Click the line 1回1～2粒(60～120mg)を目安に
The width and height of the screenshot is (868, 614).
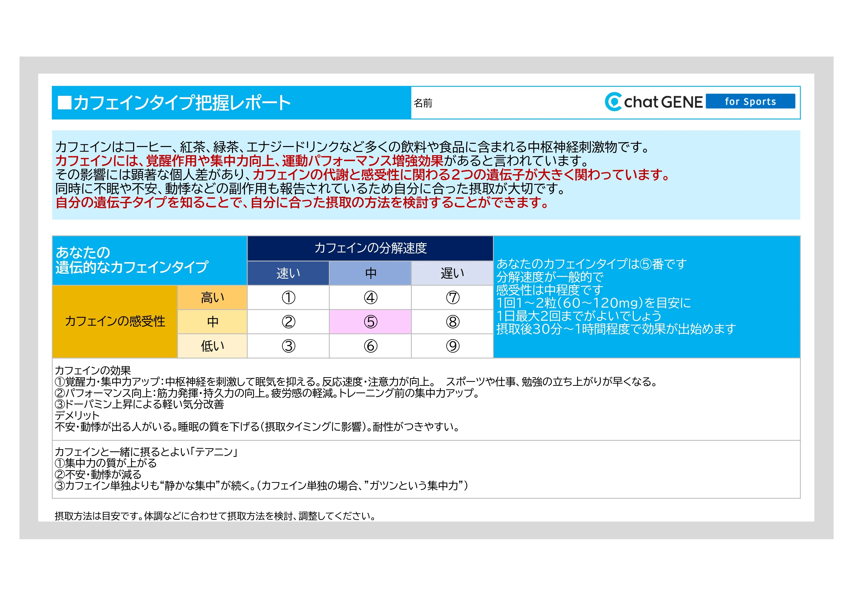[593, 303]
